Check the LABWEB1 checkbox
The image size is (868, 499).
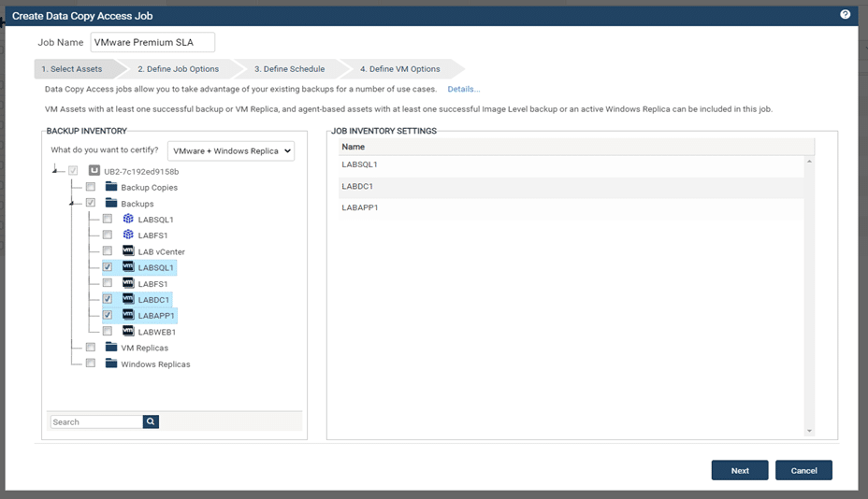click(x=108, y=332)
